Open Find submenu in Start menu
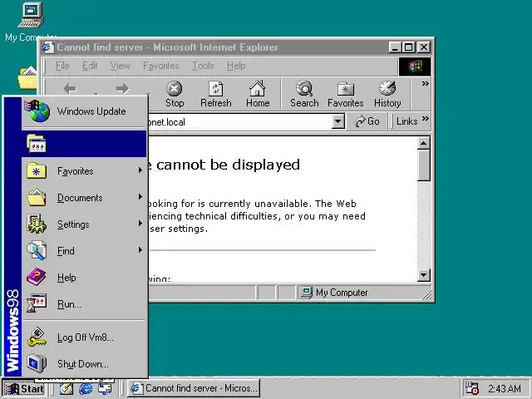The image size is (532, 399). pyautogui.click(x=84, y=251)
